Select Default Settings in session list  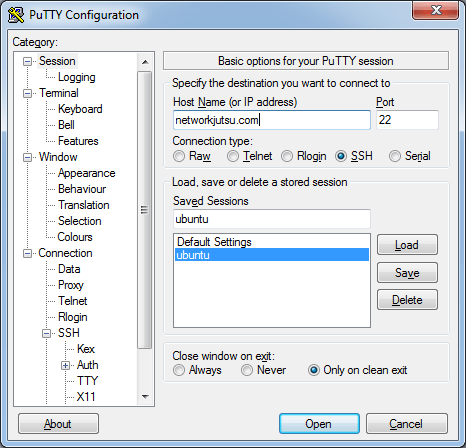point(272,242)
